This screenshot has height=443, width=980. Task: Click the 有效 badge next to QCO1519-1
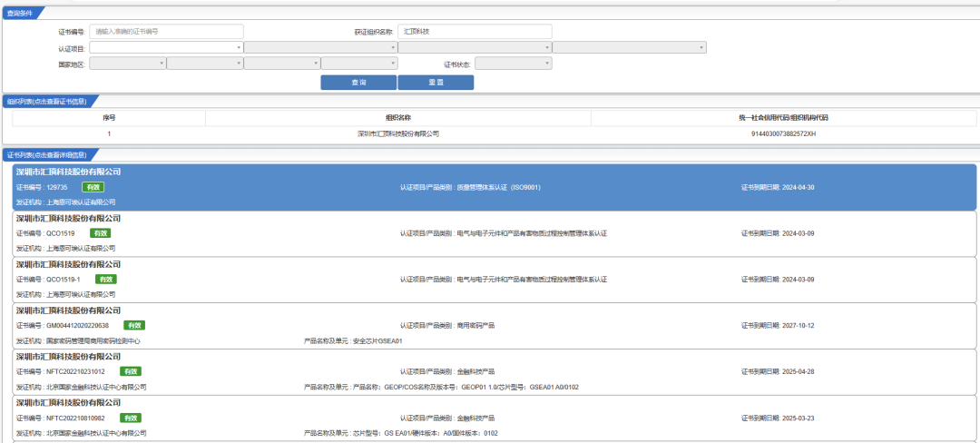coord(105,280)
